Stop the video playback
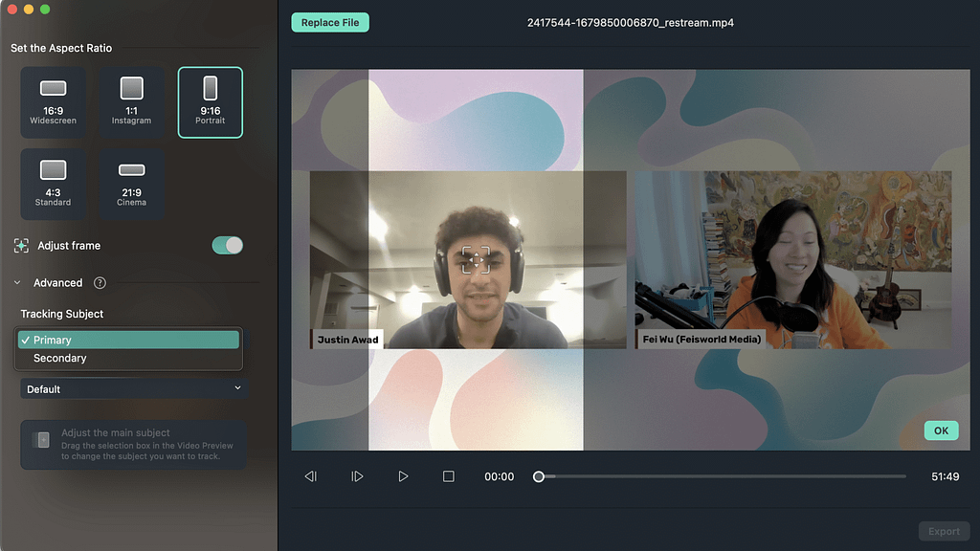980x551 pixels. tap(448, 476)
